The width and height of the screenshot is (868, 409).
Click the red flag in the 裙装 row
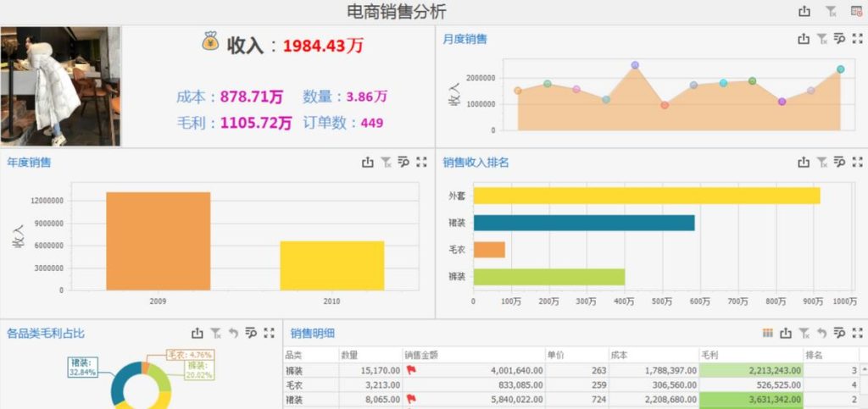(x=411, y=399)
